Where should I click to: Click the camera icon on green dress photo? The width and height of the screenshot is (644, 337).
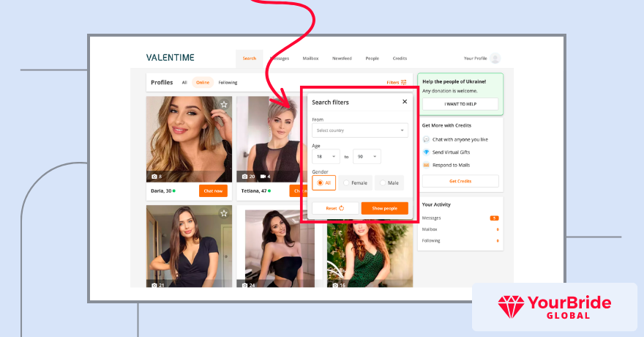[335, 285]
